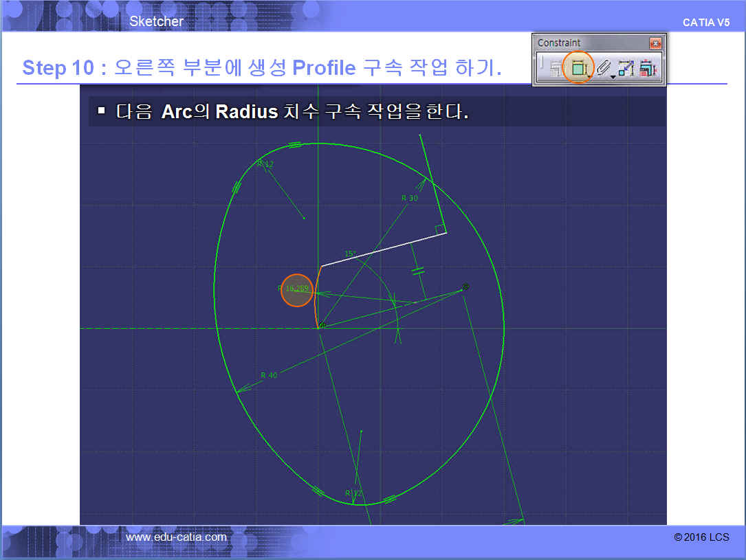Select the R 40 radius dimension
Screen dimensions: 746x560
point(269,375)
